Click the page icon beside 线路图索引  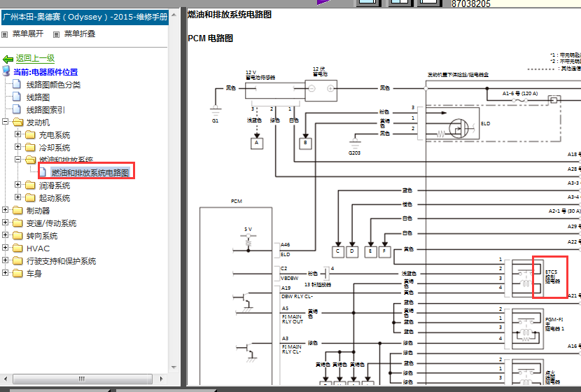click(17, 109)
